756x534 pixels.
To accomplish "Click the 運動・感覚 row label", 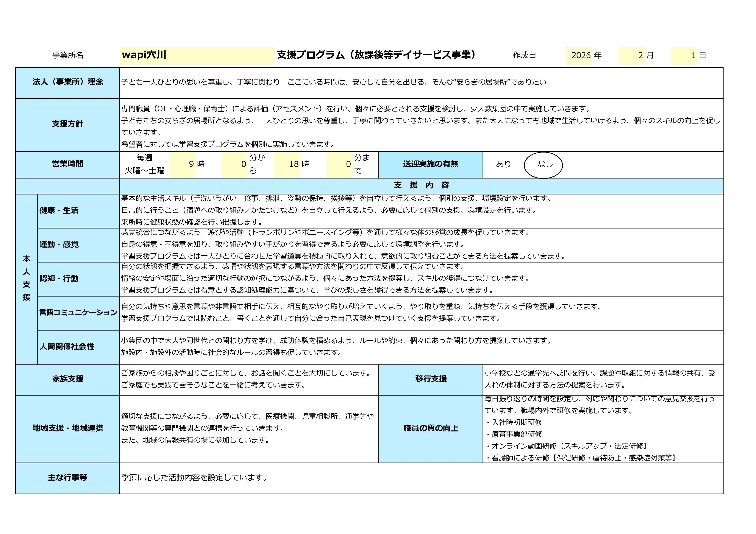I will 59,244.
